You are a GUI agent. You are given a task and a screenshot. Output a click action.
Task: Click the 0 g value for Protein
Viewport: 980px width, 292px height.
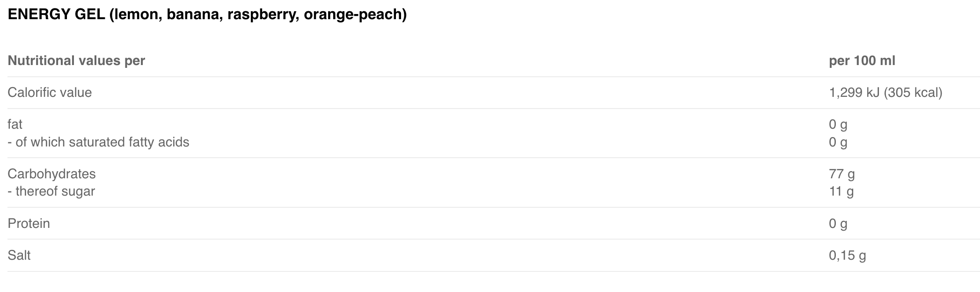(838, 224)
